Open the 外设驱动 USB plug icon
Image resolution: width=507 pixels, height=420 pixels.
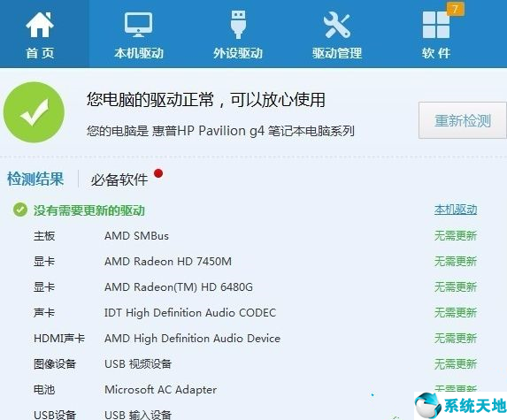pos(238,25)
